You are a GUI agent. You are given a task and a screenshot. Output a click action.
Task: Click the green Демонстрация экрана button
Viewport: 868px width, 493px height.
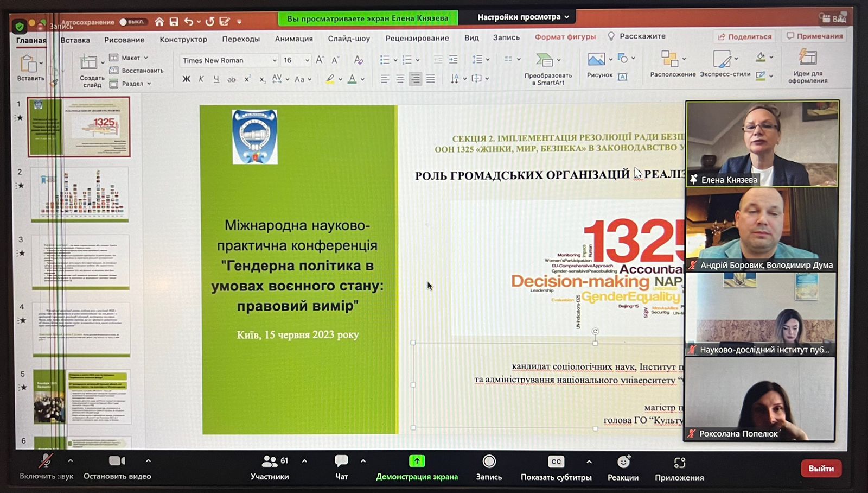pos(417,468)
